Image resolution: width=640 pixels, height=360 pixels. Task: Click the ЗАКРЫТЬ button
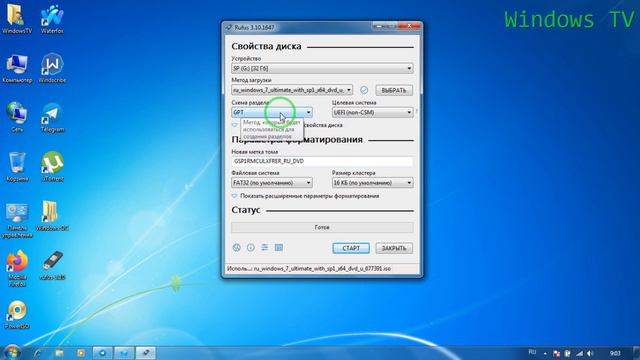coord(394,248)
